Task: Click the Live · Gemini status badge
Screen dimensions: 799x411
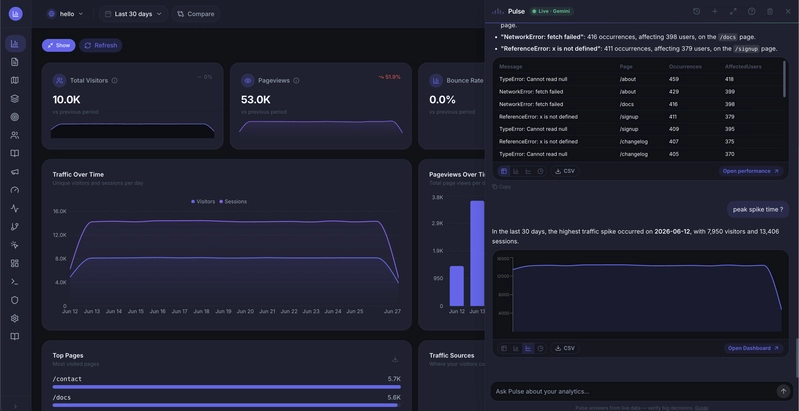Action: click(552, 11)
